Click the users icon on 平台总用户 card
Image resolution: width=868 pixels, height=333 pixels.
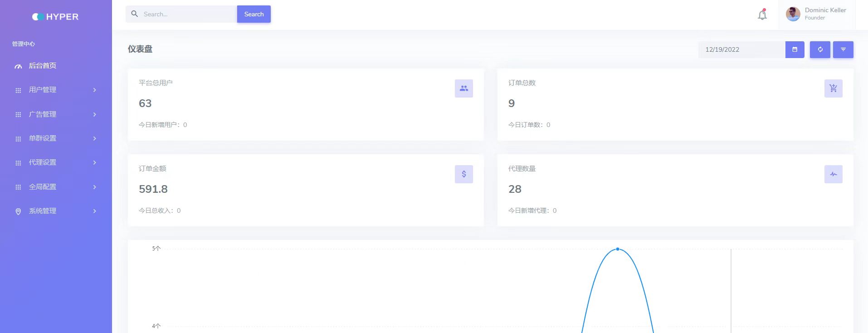(463, 88)
